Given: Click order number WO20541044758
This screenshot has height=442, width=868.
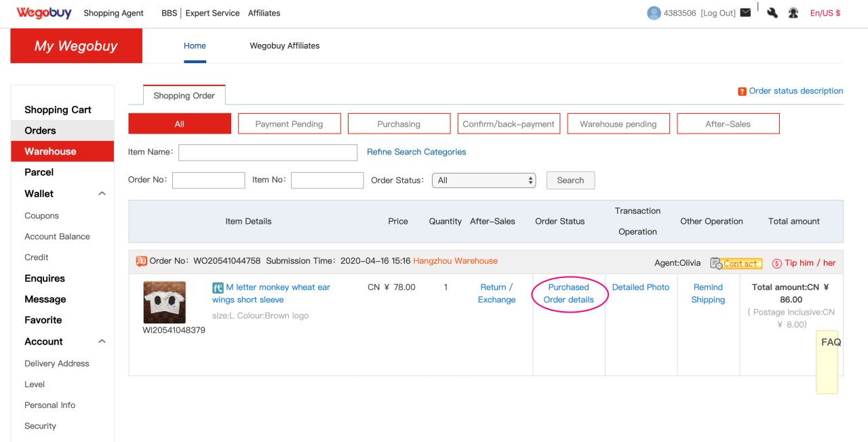Looking at the screenshot, I should tap(226, 261).
